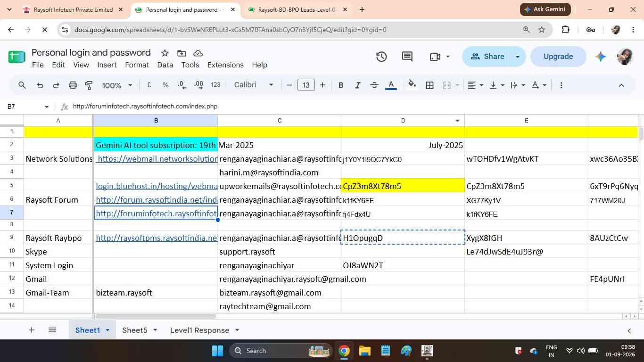Open the Extensions menu
644x362 pixels.
[225, 65]
